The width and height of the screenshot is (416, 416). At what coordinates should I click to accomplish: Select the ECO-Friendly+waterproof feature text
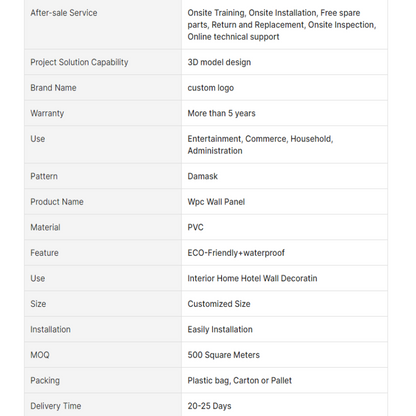tap(236, 253)
